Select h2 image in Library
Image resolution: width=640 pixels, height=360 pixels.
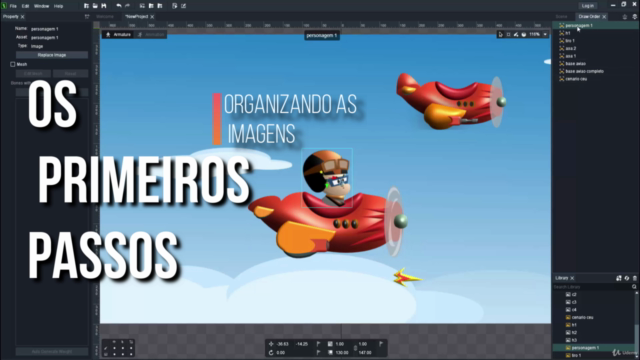[x=593, y=333]
